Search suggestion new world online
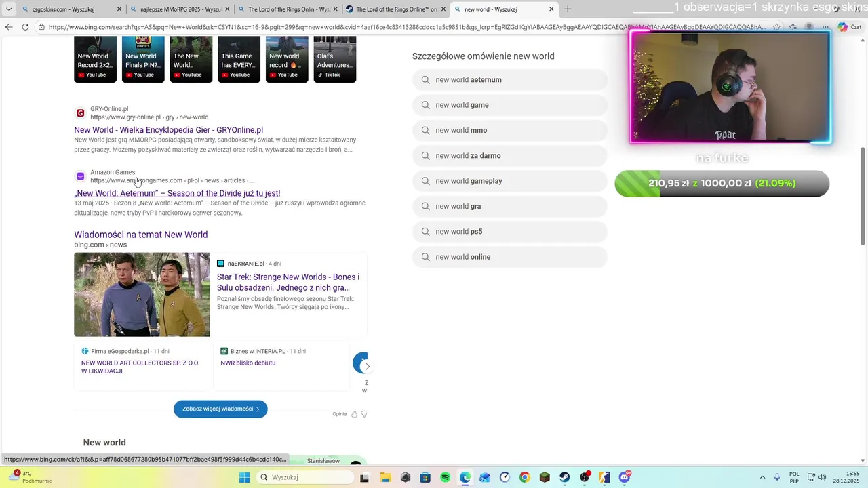868x488 pixels. click(510, 257)
